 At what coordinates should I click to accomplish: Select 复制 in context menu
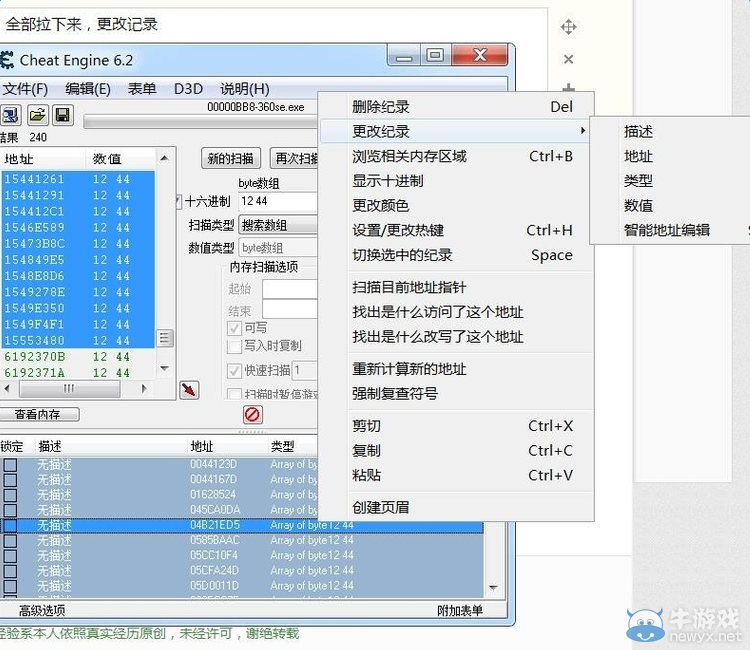[x=457, y=451]
